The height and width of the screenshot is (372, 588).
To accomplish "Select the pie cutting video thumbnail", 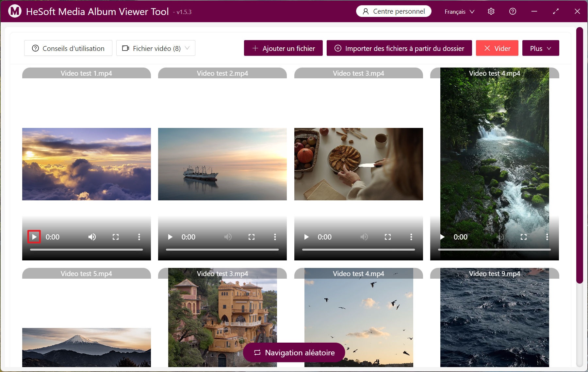I will click(x=359, y=164).
